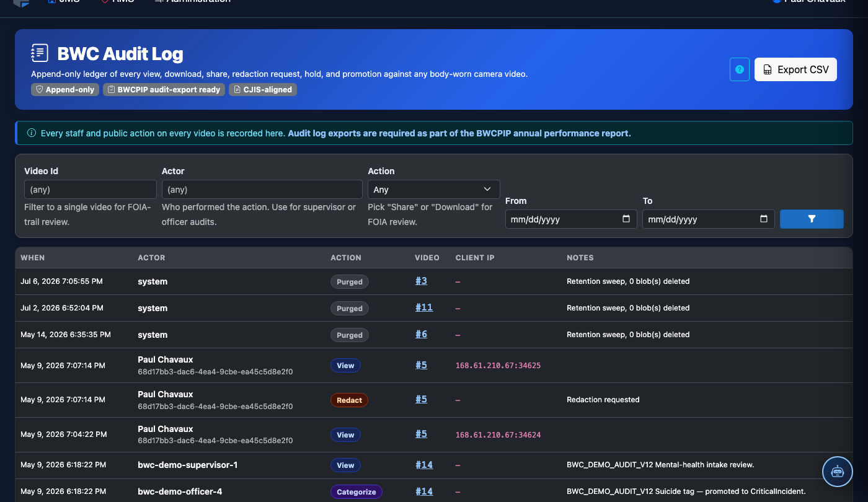Click the Append-only badge
This screenshot has width=868, height=502.
click(65, 90)
